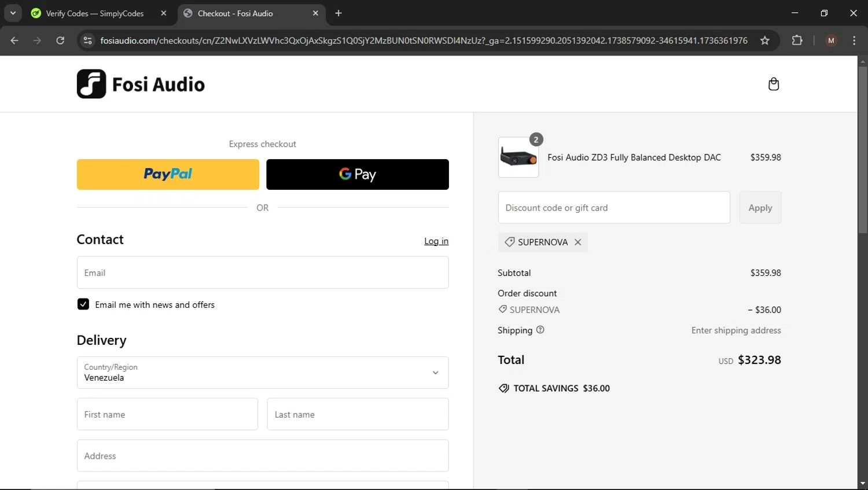The height and width of the screenshot is (490, 868).
Task: Click the SUPERNOVA tag icon under Order discount
Action: click(x=502, y=310)
